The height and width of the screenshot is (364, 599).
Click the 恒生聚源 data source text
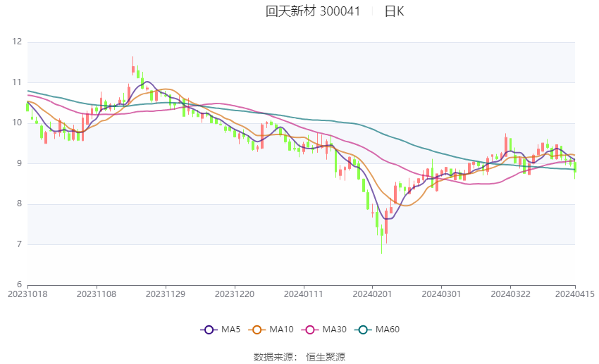click(326, 357)
